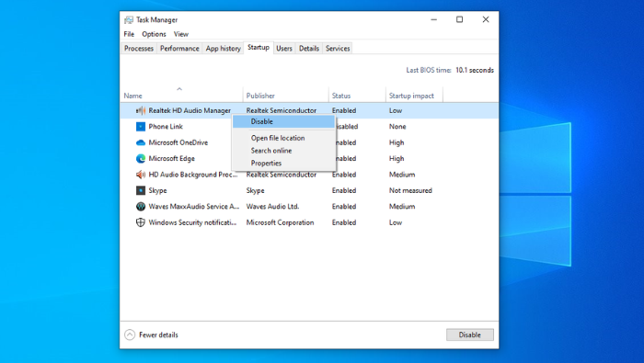This screenshot has height=363, width=644.
Task: Click the Enabled status for Skype
Action: (344, 190)
